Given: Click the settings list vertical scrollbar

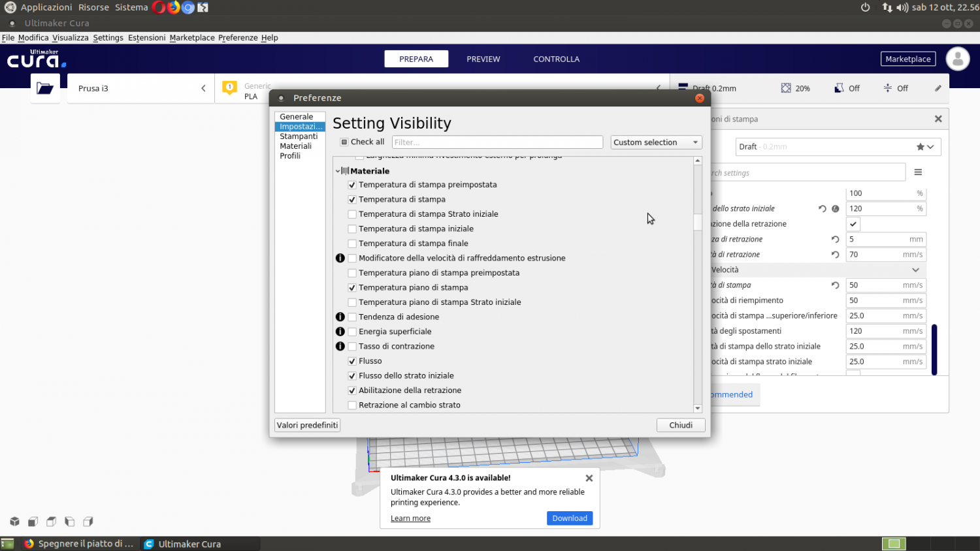Looking at the screenshot, I should (x=697, y=222).
